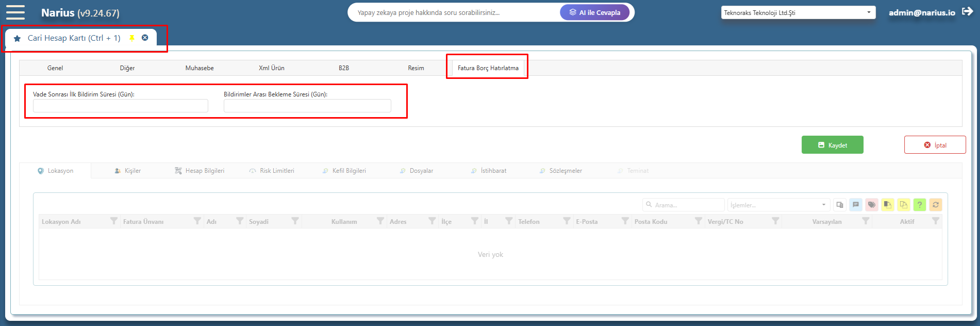
Task: Click the star icon on Cari Hesap Kartı tab
Action: pyautogui.click(x=17, y=38)
